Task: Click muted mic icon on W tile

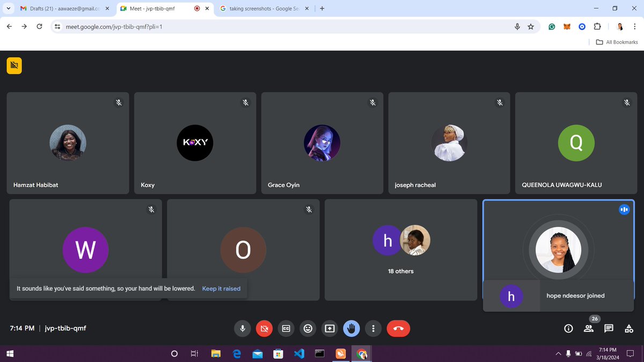Action: click(x=151, y=210)
